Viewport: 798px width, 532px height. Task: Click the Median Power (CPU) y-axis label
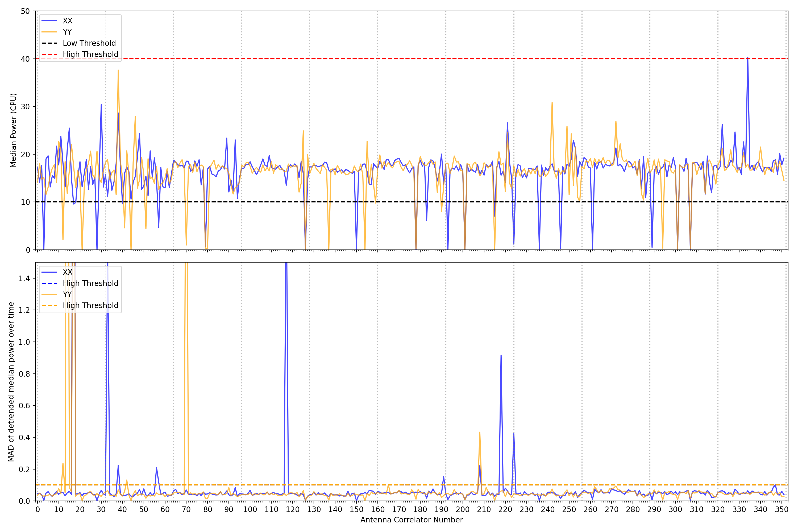(13, 130)
